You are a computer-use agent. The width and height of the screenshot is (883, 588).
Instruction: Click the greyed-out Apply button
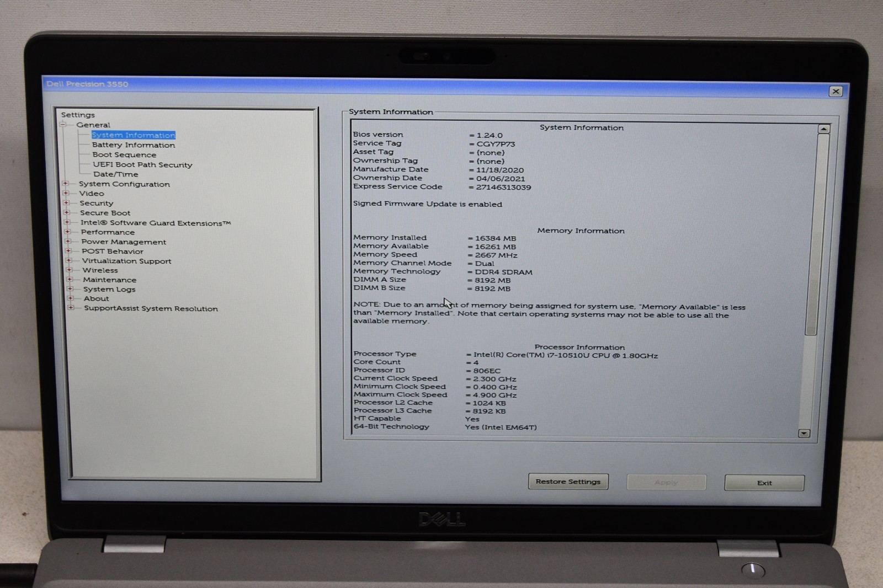pyautogui.click(x=666, y=483)
